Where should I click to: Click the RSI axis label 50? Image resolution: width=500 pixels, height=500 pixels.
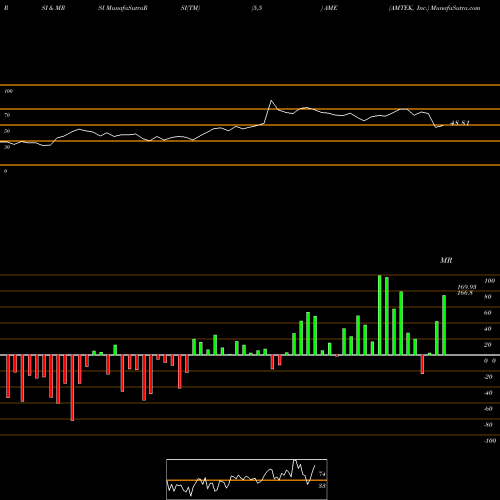(7, 131)
